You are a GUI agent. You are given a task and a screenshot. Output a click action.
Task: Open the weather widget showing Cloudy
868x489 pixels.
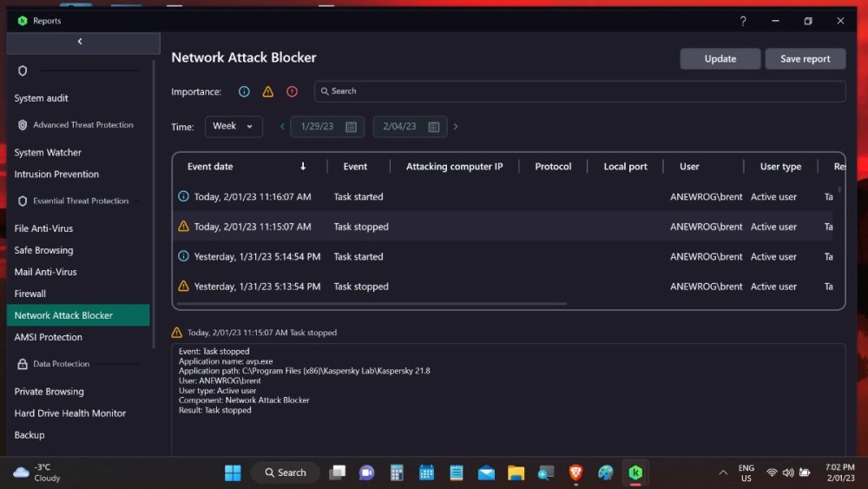(36, 473)
